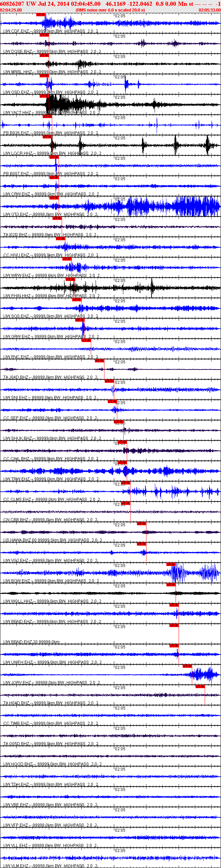Image resolution: width=221 pixels, height=868 pixels.
Task: Select the UW VLM EHZ station label
Action: tap(51, 866)
